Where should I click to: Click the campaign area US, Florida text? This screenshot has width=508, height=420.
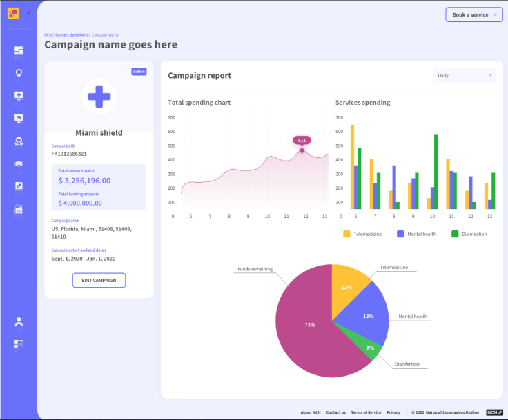coord(91,232)
